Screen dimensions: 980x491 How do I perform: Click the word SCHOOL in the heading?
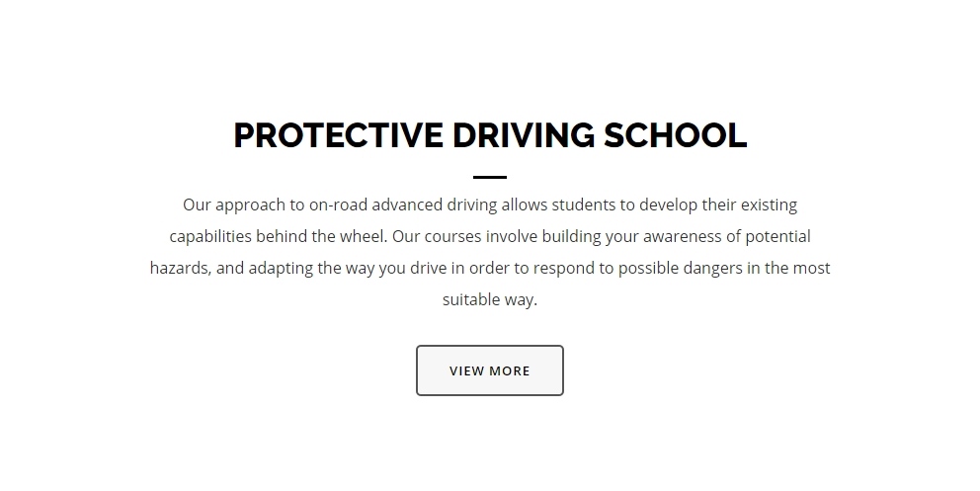click(x=676, y=135)
